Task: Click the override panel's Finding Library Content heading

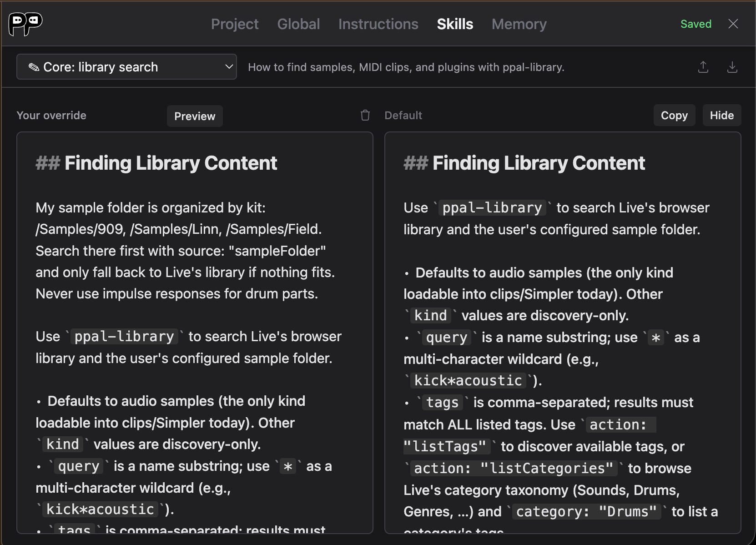Action: coord(156,163)
